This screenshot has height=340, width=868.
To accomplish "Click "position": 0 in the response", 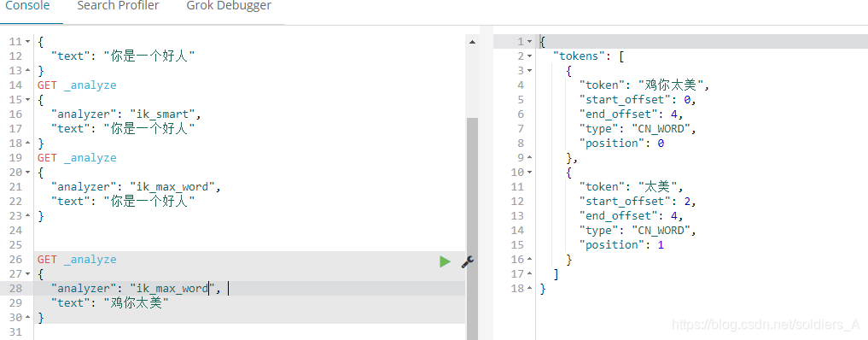I will point(621,144).
